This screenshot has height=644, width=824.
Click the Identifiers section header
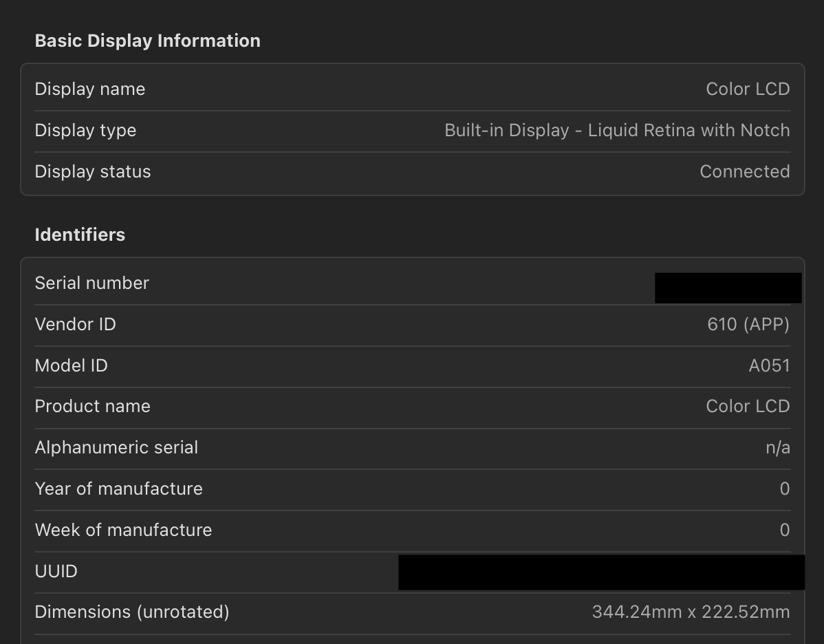pyautogui.click(x=80, y=234)
